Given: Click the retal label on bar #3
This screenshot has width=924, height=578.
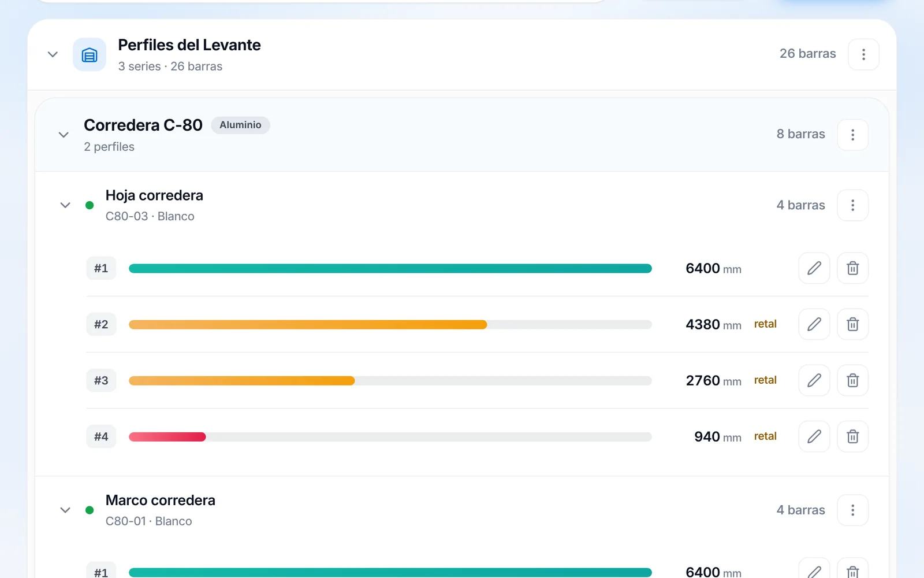Looking at the screenshot, I should pyautogui.click(x=765, y=380).
